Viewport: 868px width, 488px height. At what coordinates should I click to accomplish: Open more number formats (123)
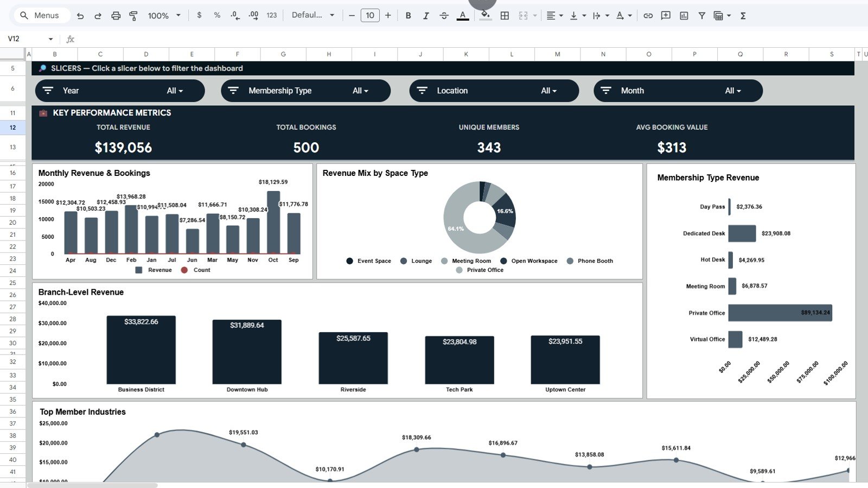272,15
